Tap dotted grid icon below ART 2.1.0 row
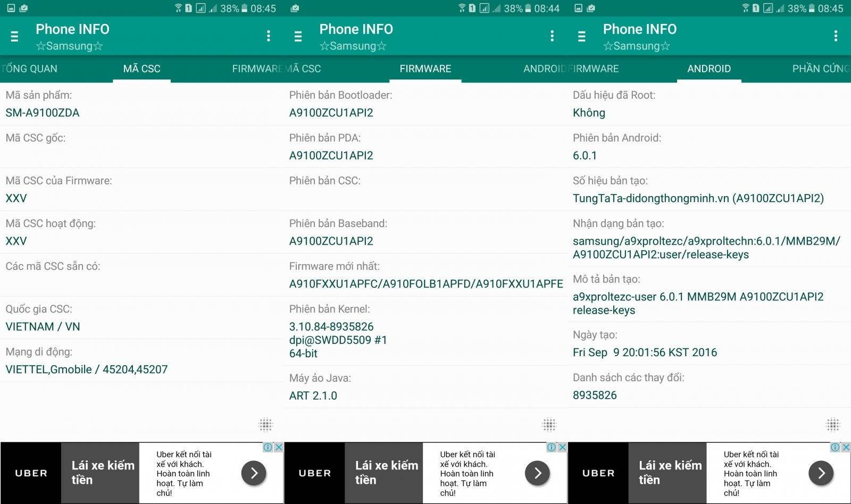This screenshot has width=851, height=504. pyautogui.click(x=549, y=425)
